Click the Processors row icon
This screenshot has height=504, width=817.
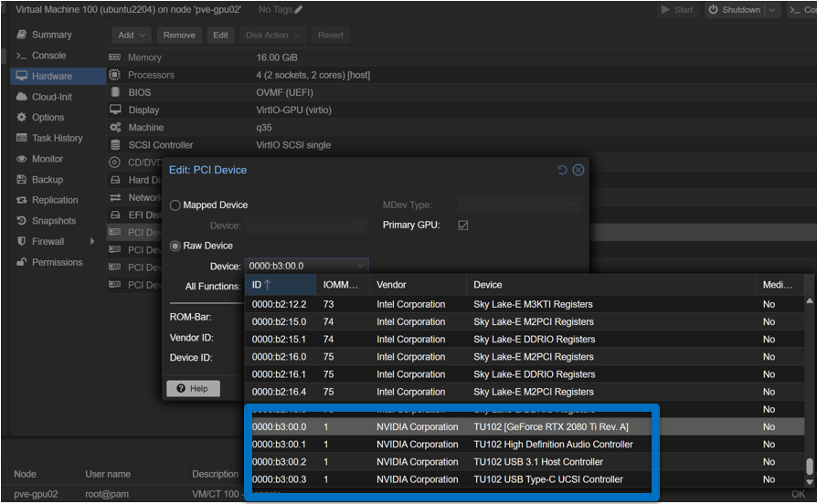tap(115, 75)
